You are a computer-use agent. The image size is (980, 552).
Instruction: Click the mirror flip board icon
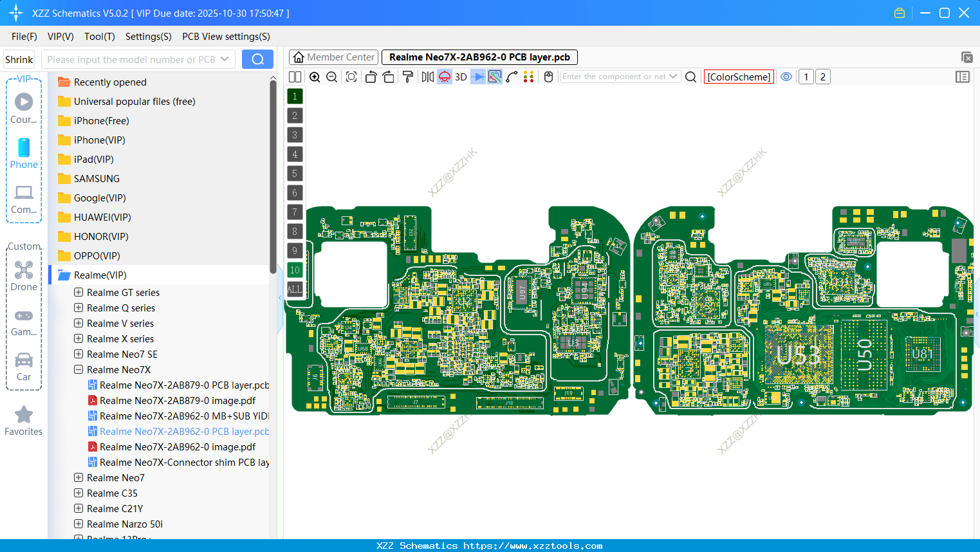[428, 77]
